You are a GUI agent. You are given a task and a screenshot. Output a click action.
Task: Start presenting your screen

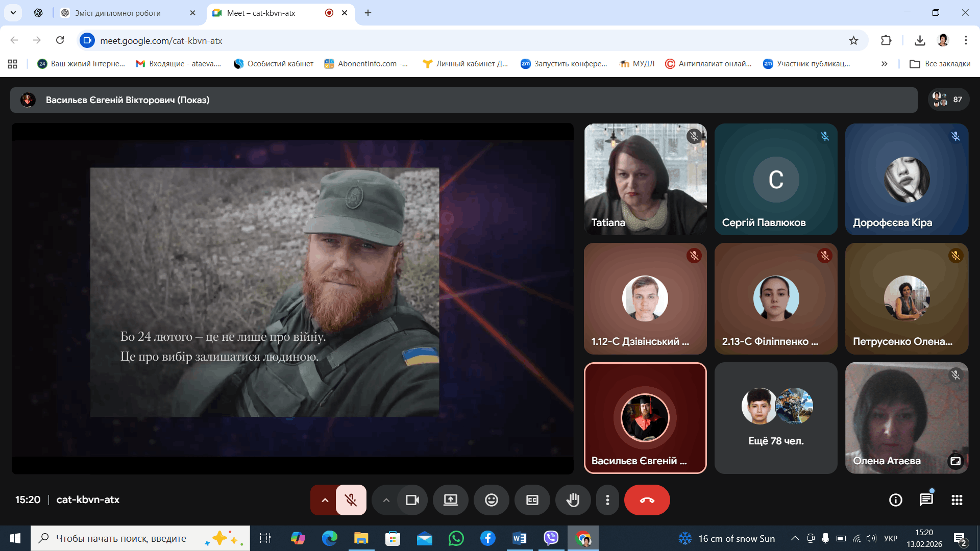(450, 500)
